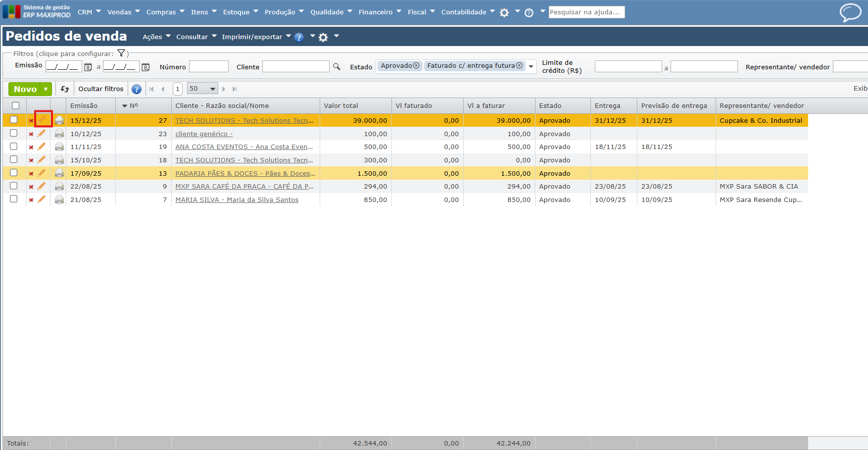Edit order 13 with the pencil icon
Screen dimensions: 868x450
point(42,173)
